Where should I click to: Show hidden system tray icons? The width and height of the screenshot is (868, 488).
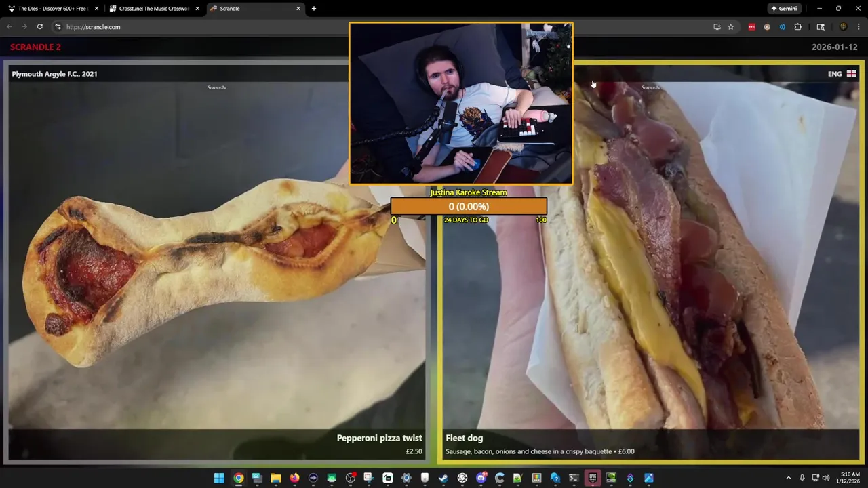point(788,478)
